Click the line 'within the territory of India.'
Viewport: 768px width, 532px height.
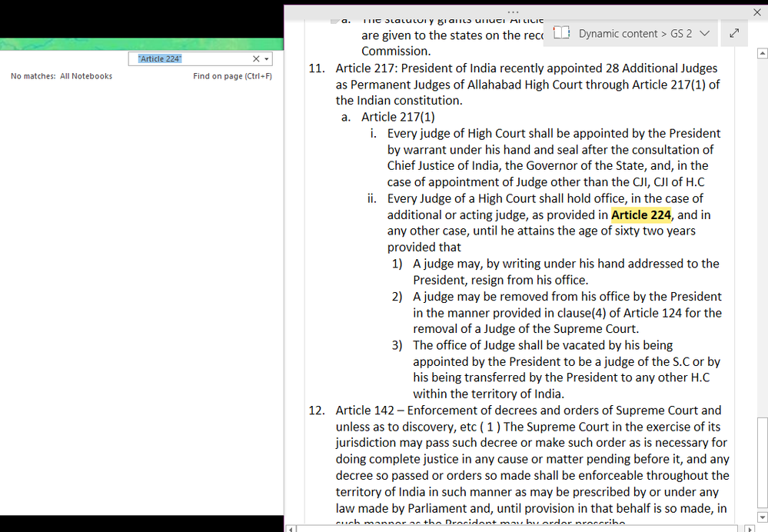click(488, 394)
